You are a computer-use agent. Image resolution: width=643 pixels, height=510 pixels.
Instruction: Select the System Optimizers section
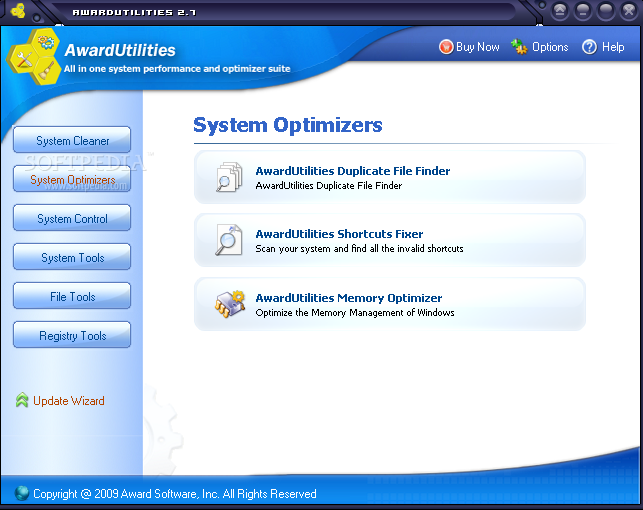click(x=72, y=179)
